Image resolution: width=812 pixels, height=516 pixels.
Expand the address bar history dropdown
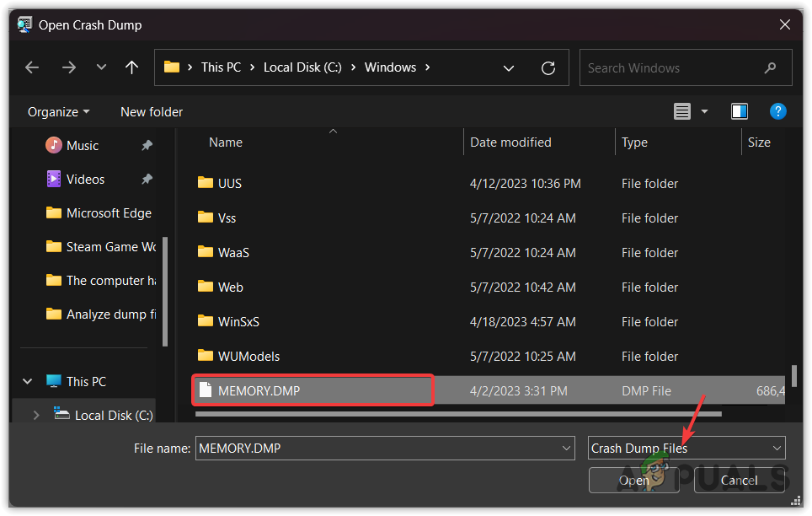(509, 68)
